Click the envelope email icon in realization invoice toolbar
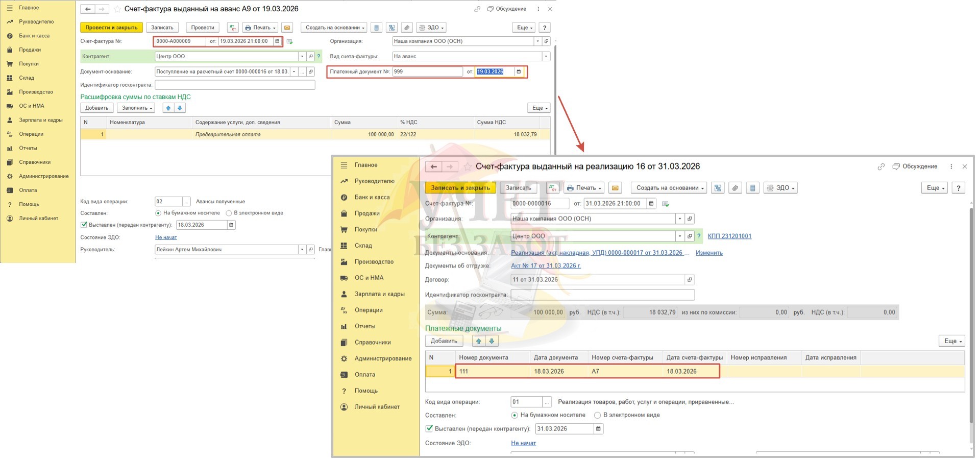 pyautogui.click(x=615, y=188)
